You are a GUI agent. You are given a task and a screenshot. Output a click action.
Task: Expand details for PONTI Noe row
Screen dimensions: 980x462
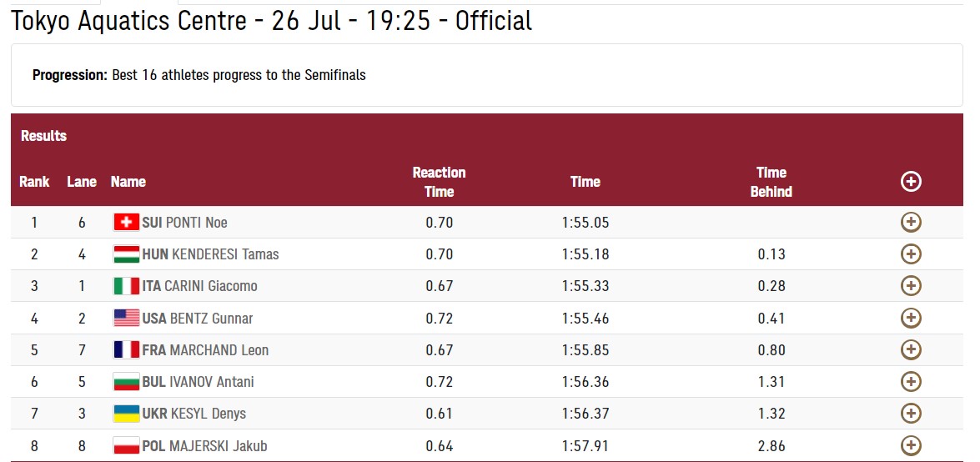(911, 222)
